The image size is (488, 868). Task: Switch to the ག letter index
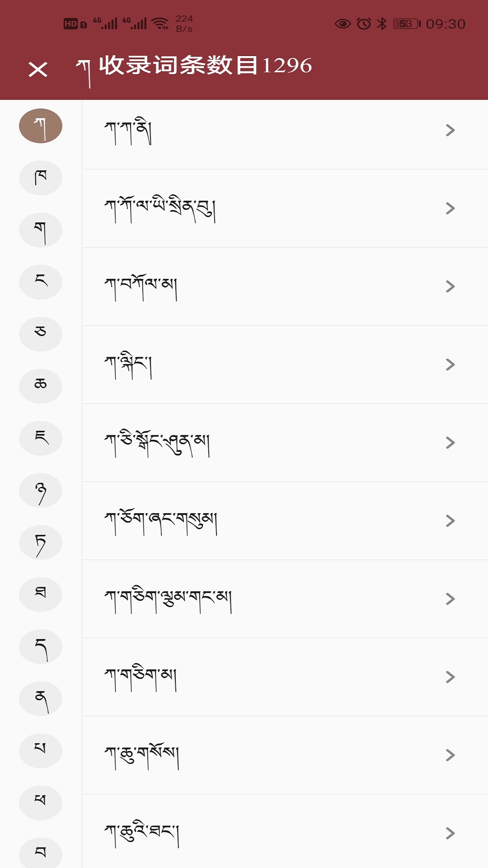41,230
